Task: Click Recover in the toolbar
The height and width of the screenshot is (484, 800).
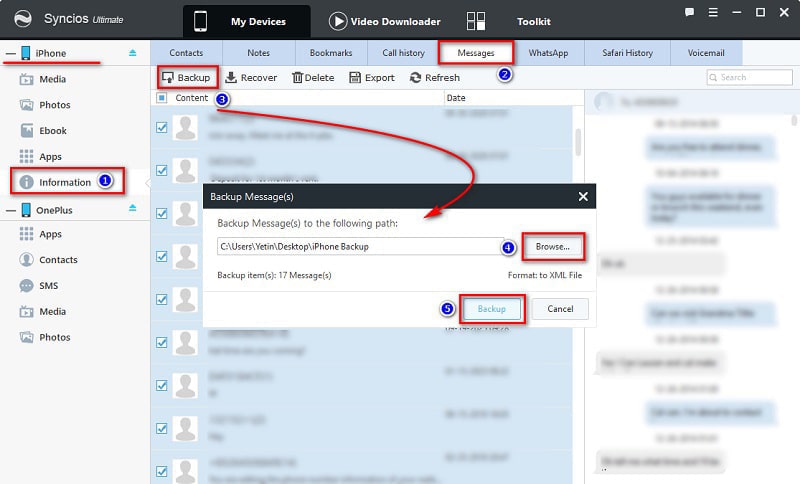Action: click(251, 78)
